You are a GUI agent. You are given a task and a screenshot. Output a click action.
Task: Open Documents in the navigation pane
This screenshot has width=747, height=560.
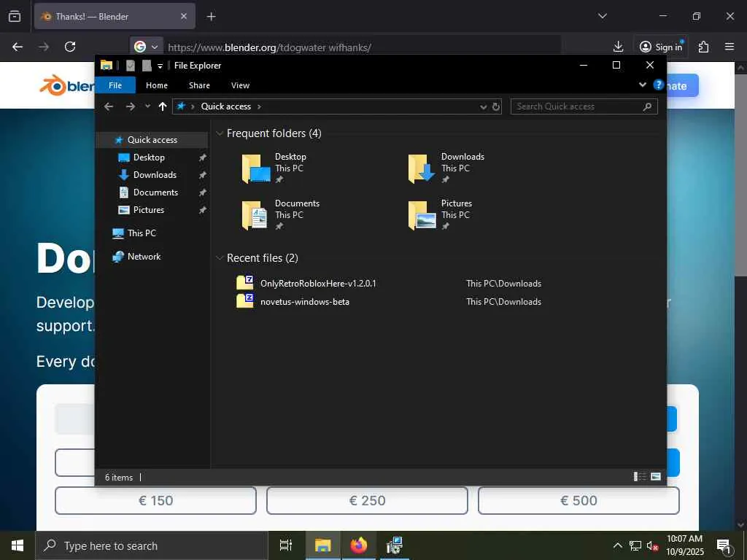click(x=155, y=192)
